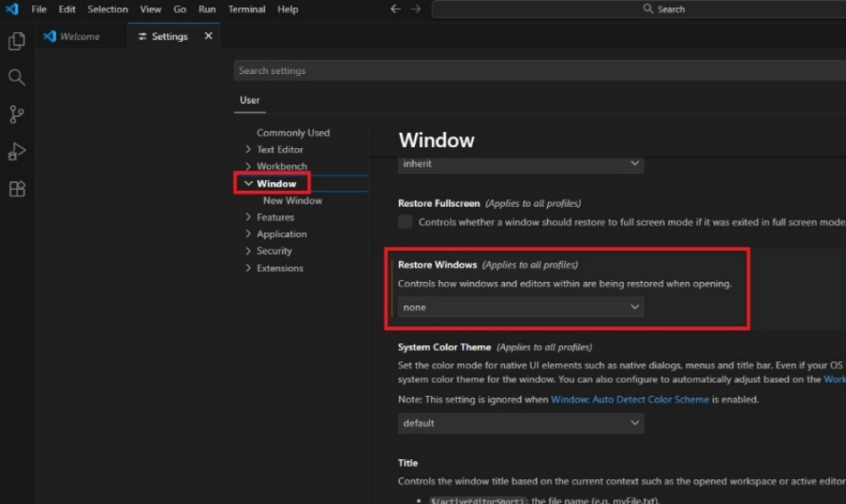Collapse the Window settings section
The width and height of the screenshot is (846, 504).
277,183
